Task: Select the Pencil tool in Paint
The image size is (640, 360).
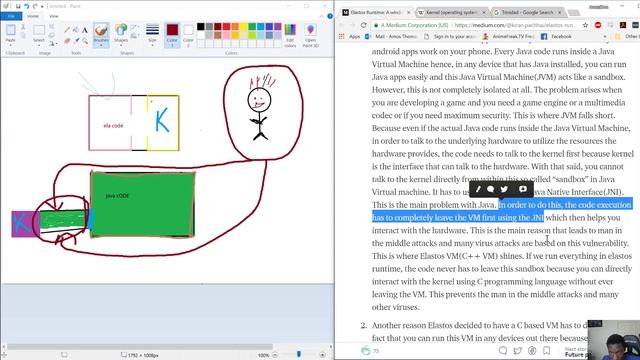Action: tap(67, 30)
